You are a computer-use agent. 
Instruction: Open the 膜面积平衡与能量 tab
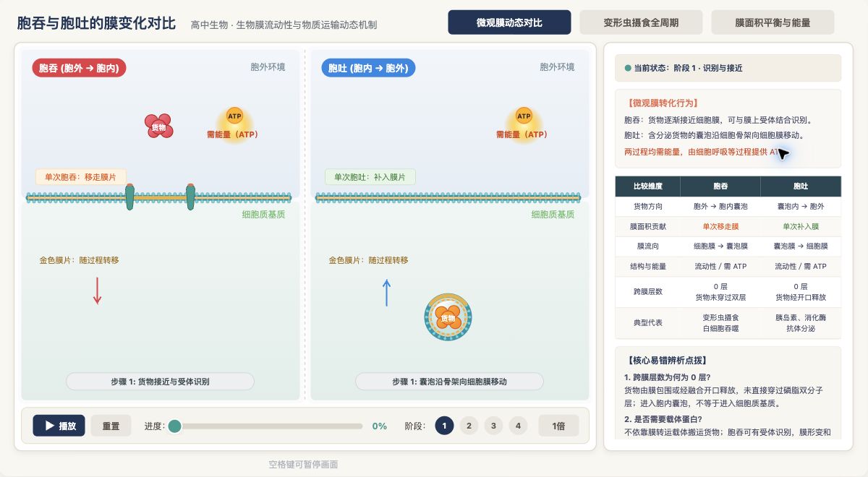773,22
